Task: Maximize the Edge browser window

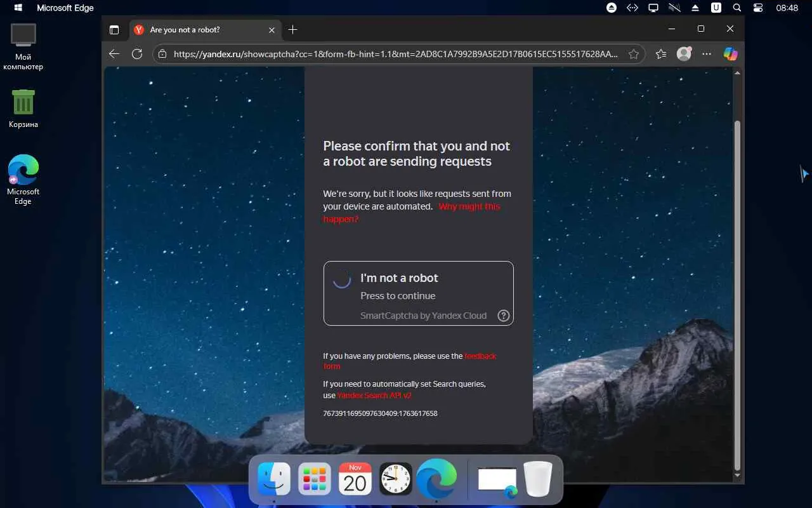Action: tap(701, 29)
